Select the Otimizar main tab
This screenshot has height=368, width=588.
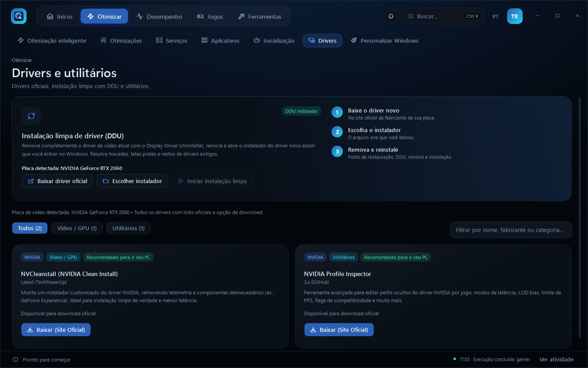point(104,16)
